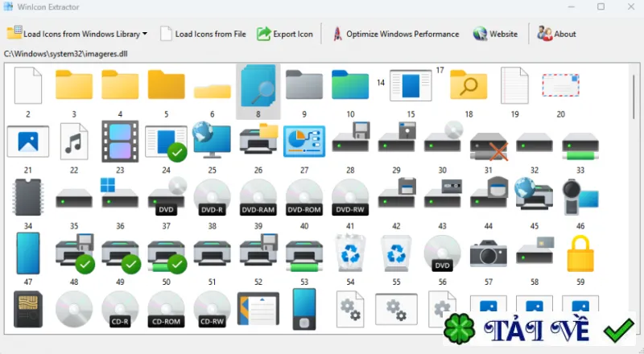Select the pie chart control panel icon 27
The height and width of the screenshot is (354, 644).
click(x=304, y=142)
